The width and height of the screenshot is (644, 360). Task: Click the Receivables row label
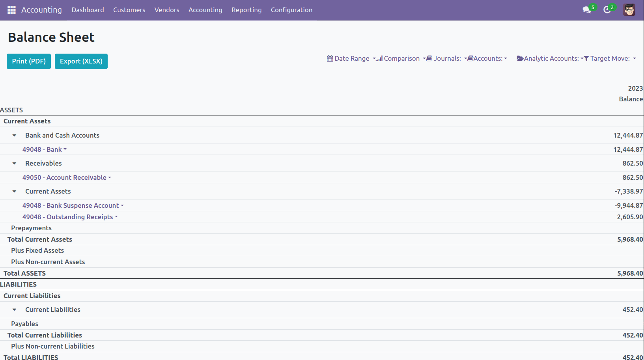(43, 163)
